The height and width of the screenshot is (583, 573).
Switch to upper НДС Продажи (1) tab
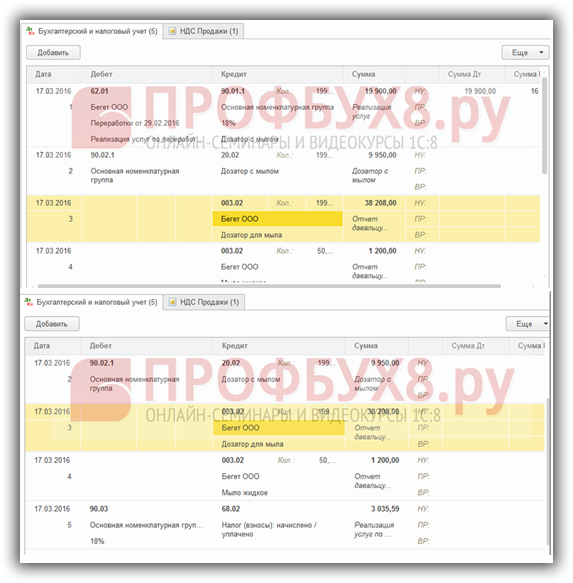coord(204,31)
